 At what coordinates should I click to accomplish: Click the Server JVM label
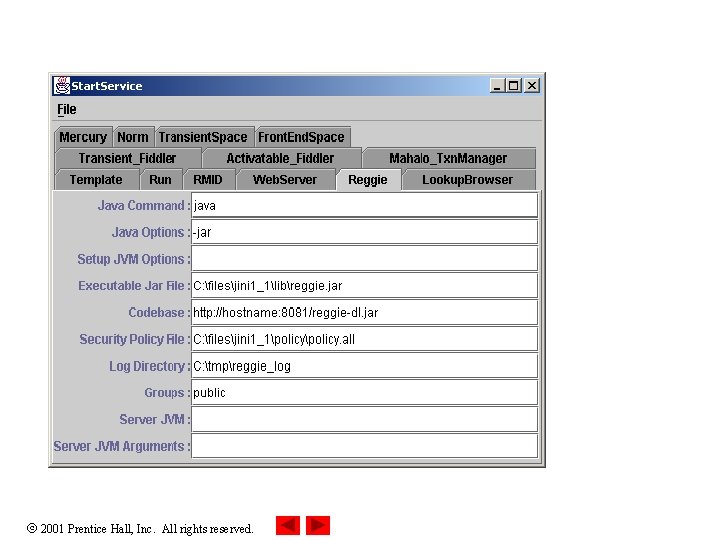[154, 419]
